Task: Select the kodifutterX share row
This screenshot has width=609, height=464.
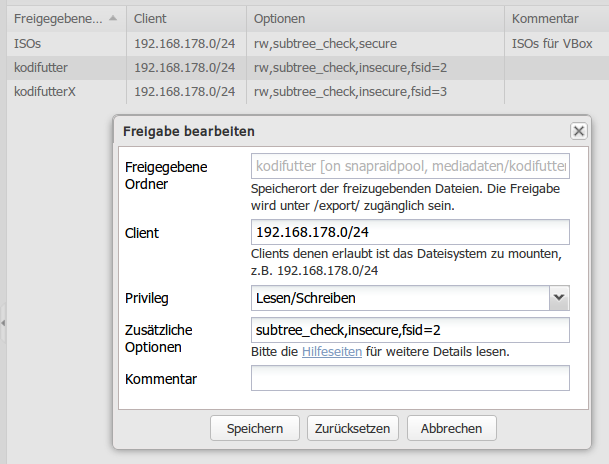Action: [x=308, y=92]
